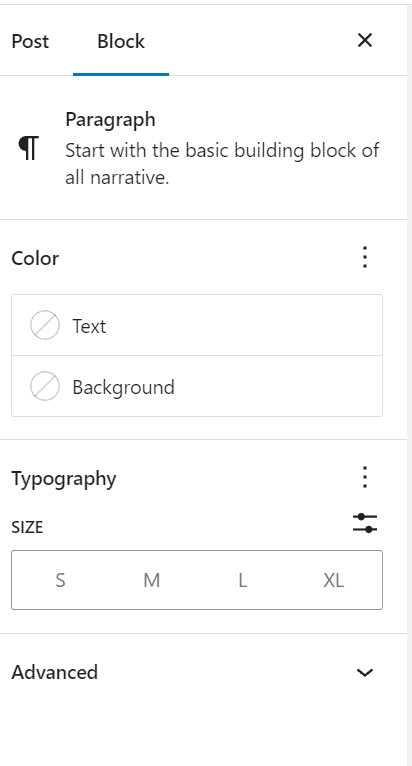Click the sidebar vertical scrollbar

[x=410, y=385]
